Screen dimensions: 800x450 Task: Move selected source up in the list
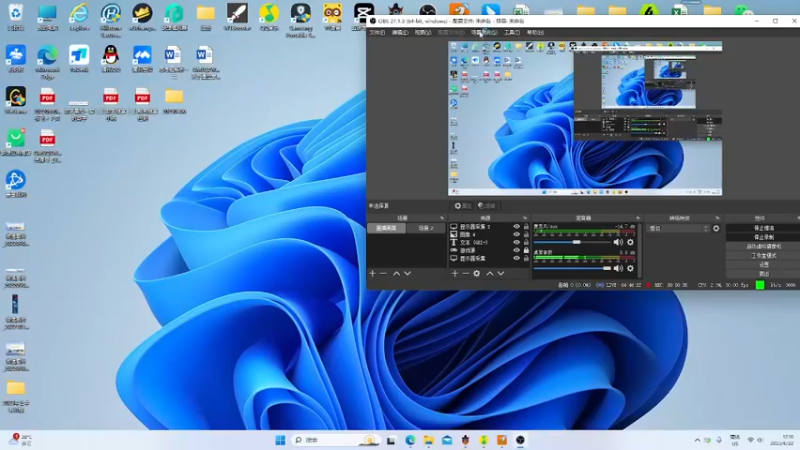(489, 273)
